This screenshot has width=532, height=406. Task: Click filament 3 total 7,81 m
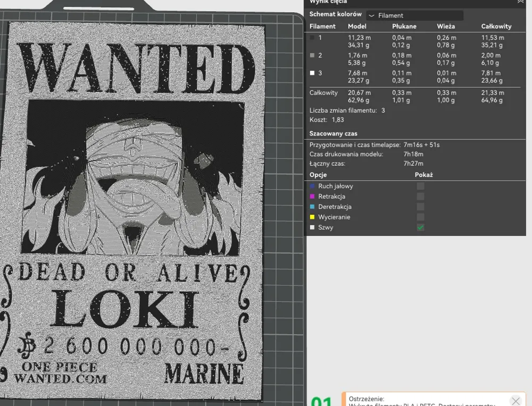point(491,73)
